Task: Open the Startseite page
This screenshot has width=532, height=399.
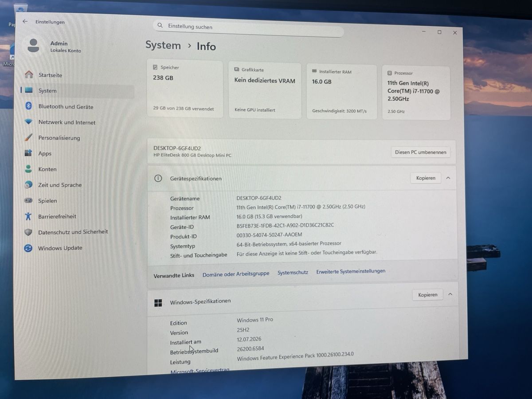Action: coord(50,75)
